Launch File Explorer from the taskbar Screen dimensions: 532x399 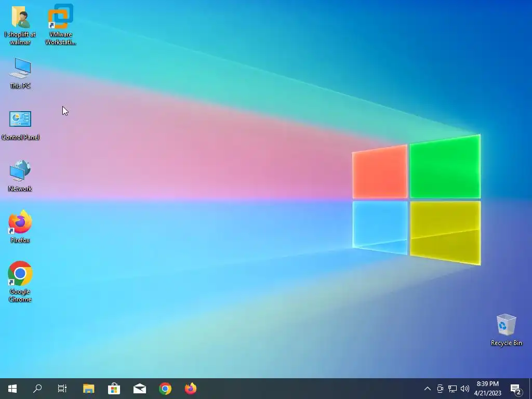pos(88,389)
